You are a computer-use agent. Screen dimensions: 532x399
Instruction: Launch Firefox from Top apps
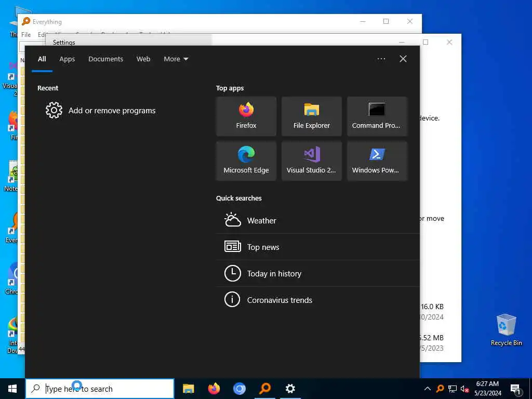tap(246, 116)
